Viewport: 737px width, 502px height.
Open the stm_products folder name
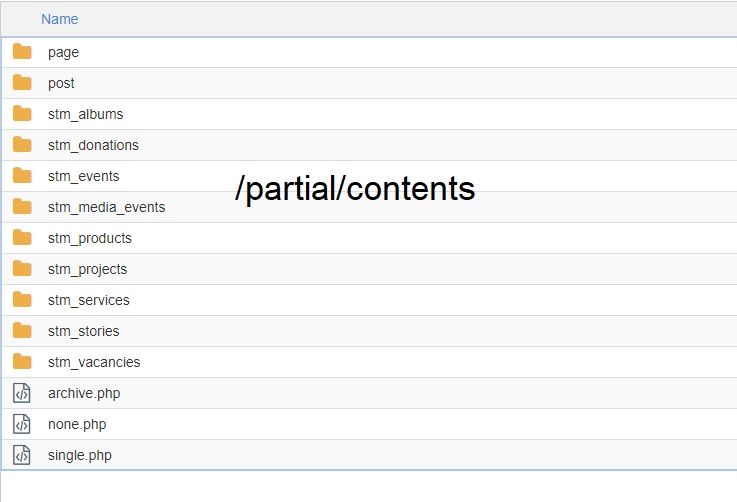[90, 238]
